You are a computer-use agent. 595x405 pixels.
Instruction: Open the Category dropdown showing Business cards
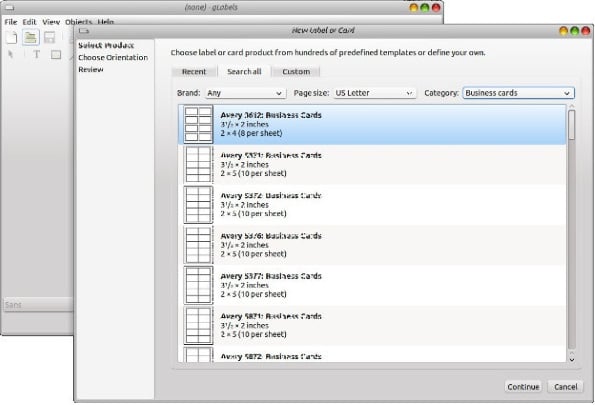[518, 93]
